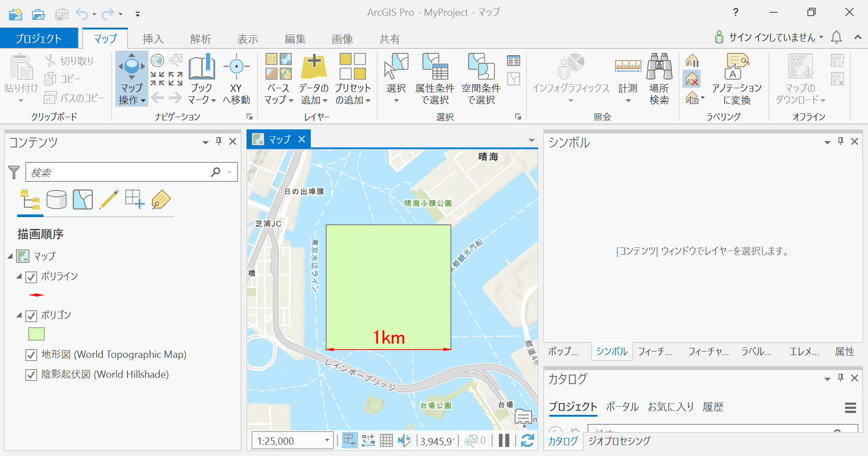Click the green square polygon on the map
This screenshot has height=456, width=868.
tap(389, 287)
